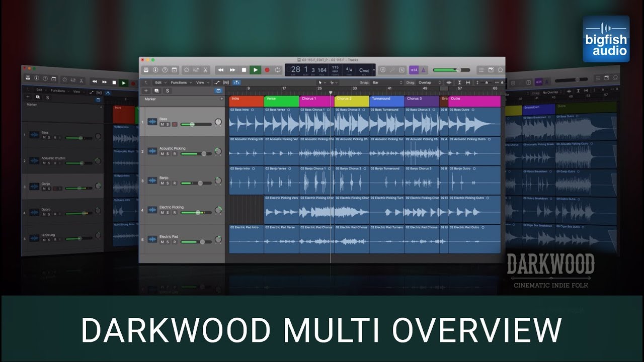Mute the Banjo track in main window
This screenshot has width=644, height=362.
coord(162,183)
